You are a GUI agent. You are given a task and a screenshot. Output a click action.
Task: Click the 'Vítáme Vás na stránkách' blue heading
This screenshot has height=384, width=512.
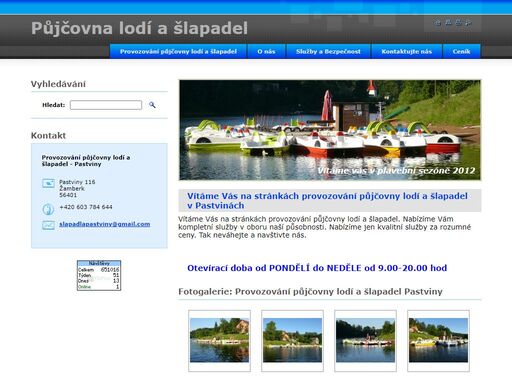[327, 201]
